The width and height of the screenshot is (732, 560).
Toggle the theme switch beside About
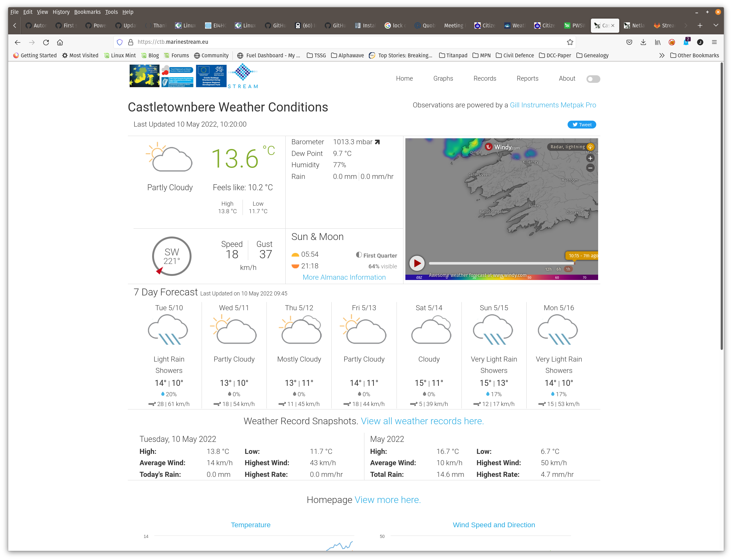[593, 79]
